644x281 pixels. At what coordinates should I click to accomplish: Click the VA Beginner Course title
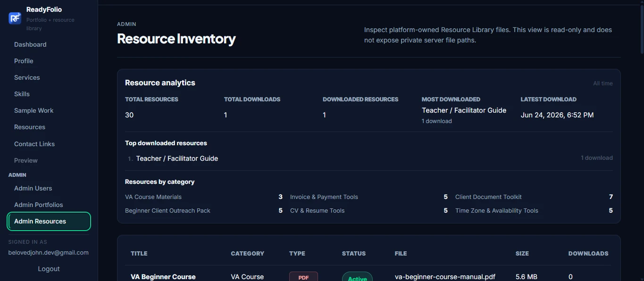163,277
